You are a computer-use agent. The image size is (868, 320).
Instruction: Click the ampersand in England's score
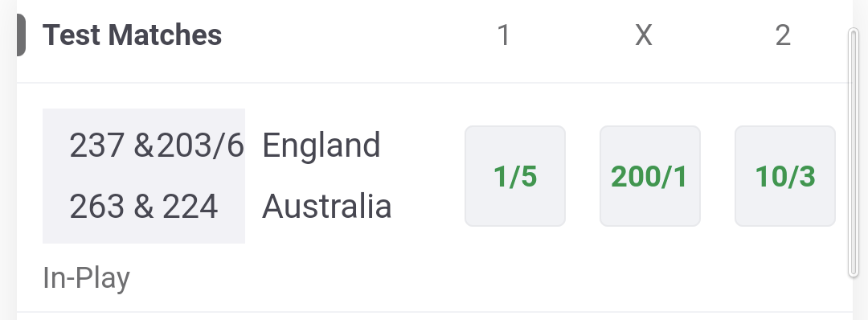[144, 146]
